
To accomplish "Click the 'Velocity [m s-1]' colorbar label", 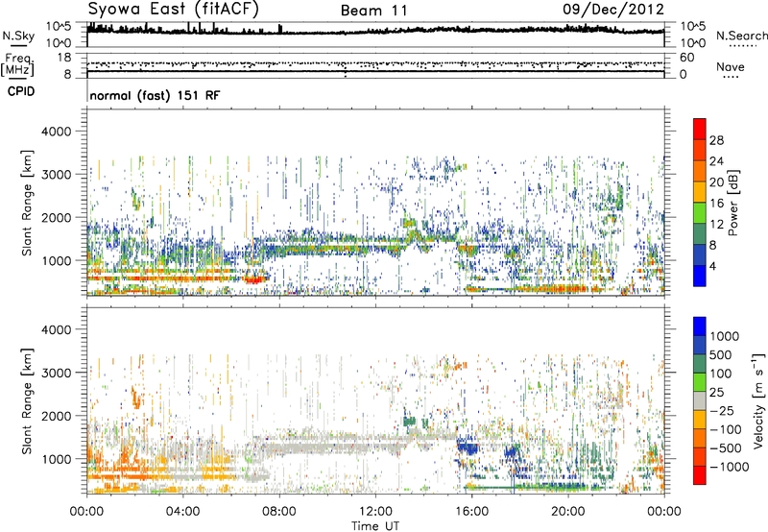I will 758,400.
